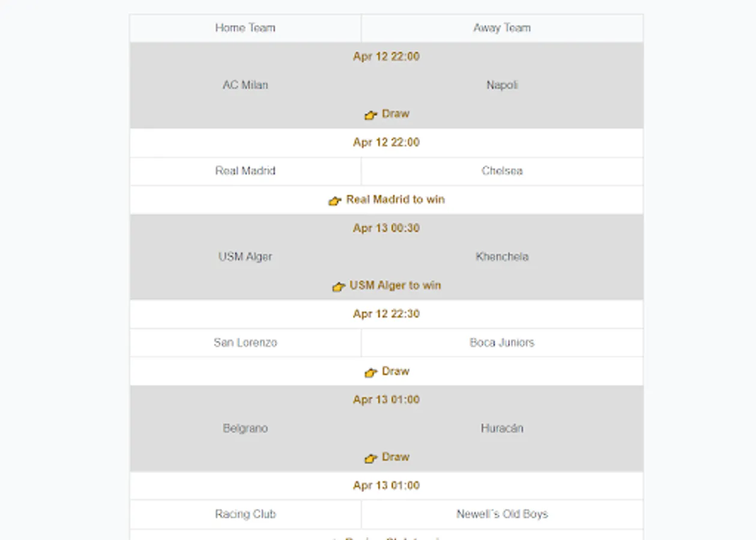Click hand icon beside Belgrano Draw tip
The width and height of the screenshot is (756, 540).
pos(370,458)
